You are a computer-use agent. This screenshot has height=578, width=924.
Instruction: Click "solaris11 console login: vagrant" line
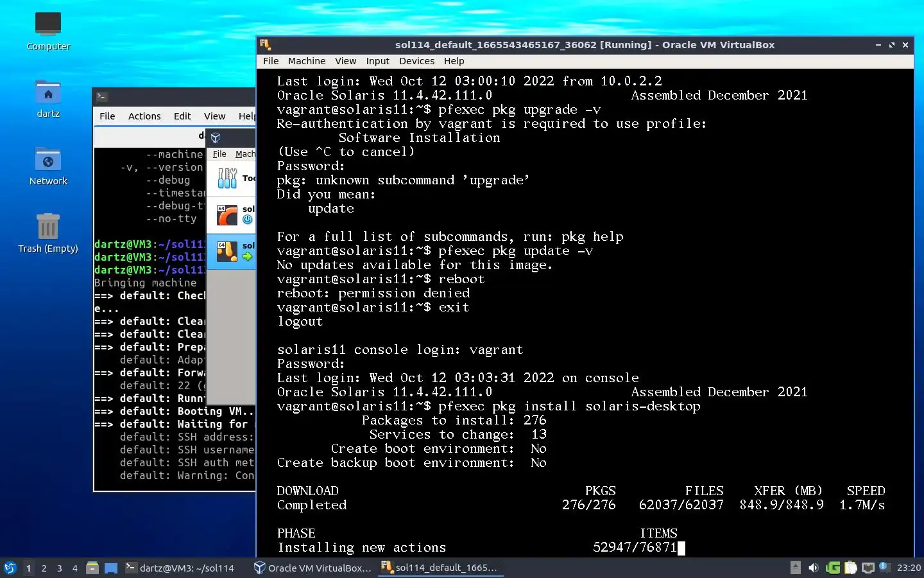400,349
